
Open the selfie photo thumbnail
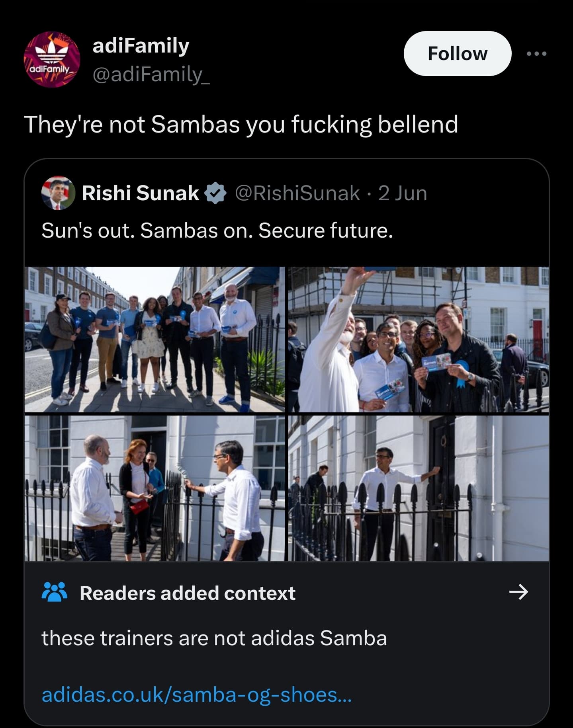(x=419, y=339)
